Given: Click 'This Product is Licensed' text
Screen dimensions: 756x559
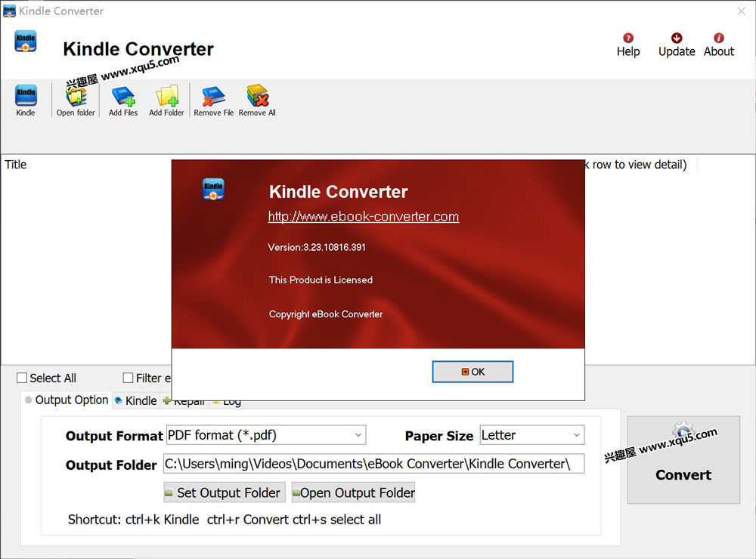Looking at the screenshot, I should (321, 280).
